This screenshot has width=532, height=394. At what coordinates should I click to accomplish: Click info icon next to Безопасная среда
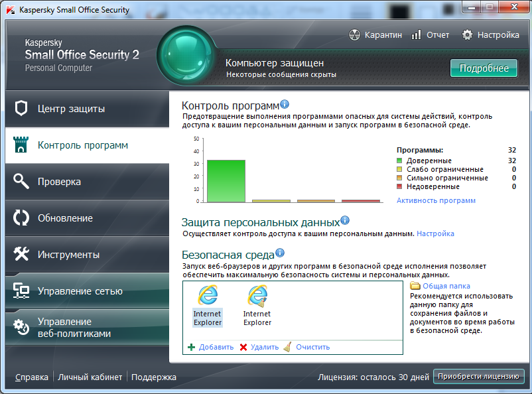[280, 253]
